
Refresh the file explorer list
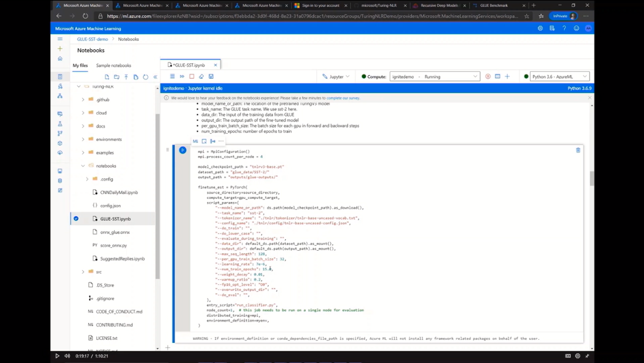[x=145, y=77]
